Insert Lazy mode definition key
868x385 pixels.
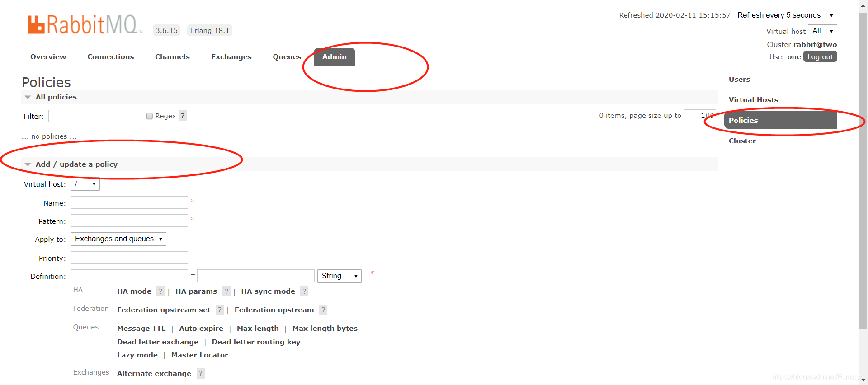pos(137,355)
